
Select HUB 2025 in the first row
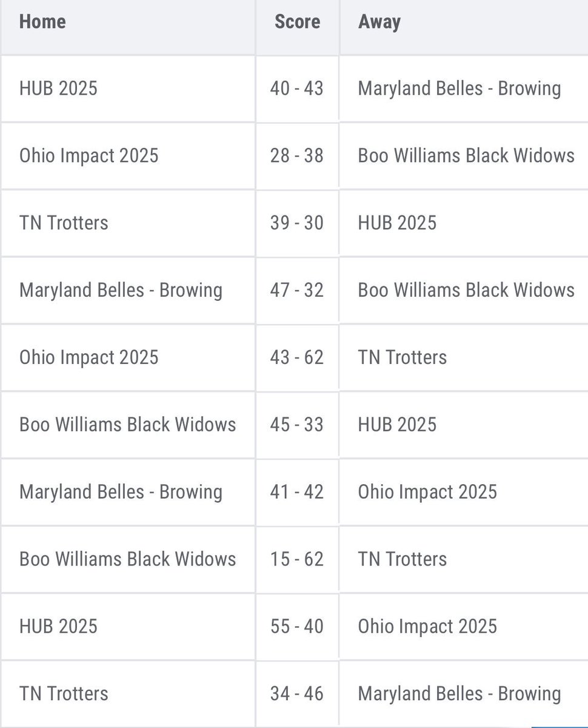coord(58,89)
